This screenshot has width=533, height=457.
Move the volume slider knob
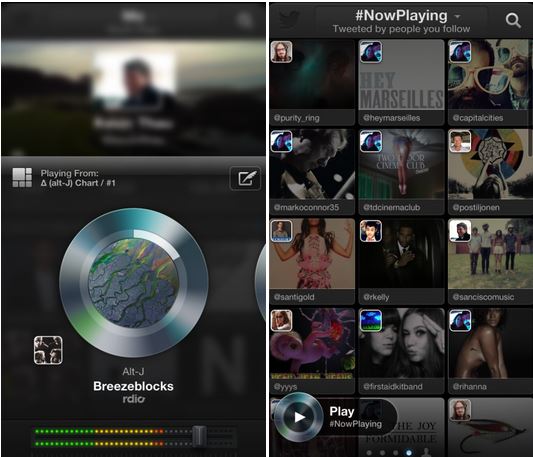click(x=199, y=436)
